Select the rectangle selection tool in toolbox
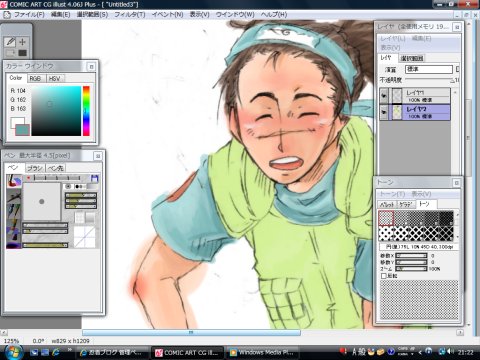Image resolution: width=480 pixels, height=360 pixels. tap(10, 53)
